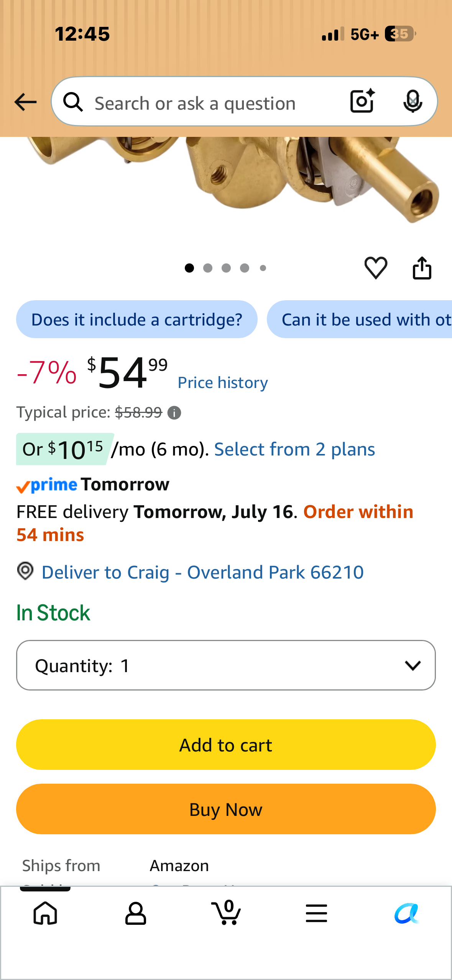
Task: Expand the Quantity dropdown
Action: coord(226,665)
